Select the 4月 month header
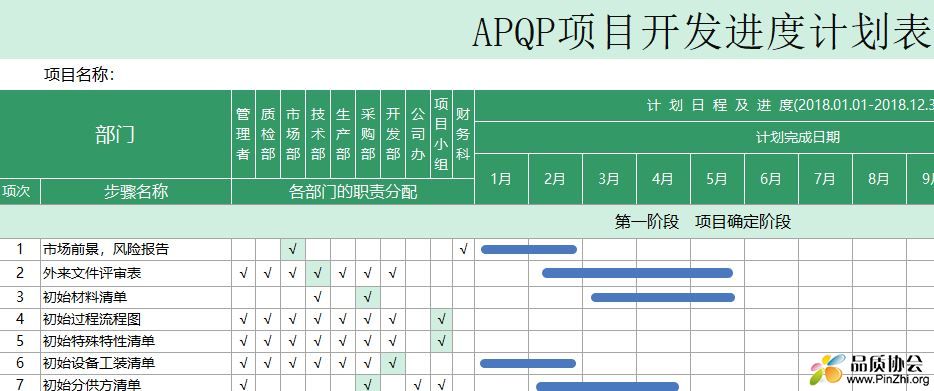934x391 pixels. [x=664, y=179]
